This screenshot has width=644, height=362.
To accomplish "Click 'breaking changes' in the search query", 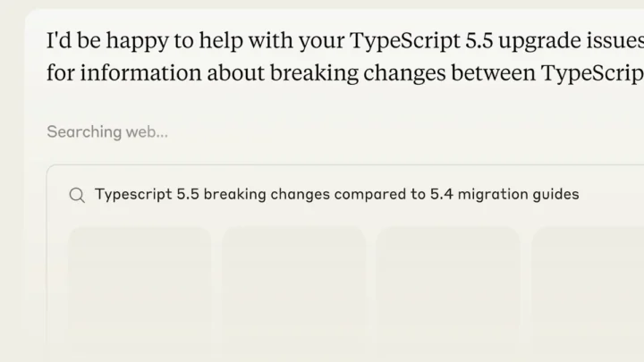I will point(266,194).
